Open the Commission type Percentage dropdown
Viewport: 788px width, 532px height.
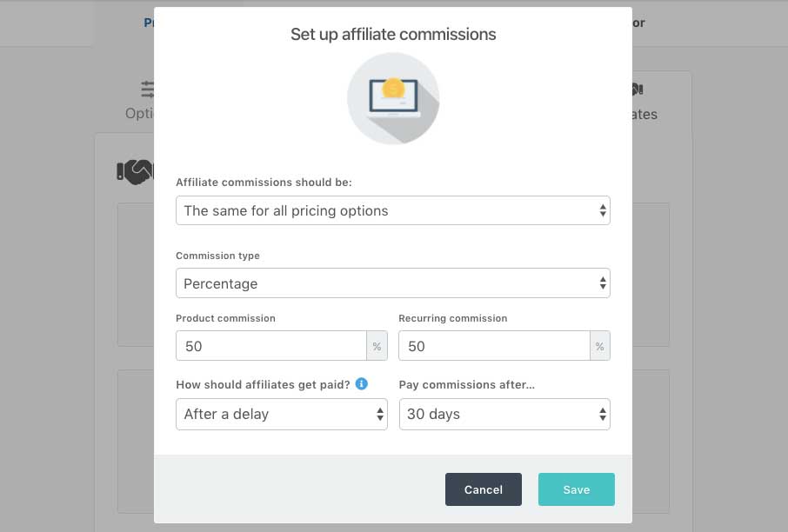393,283
